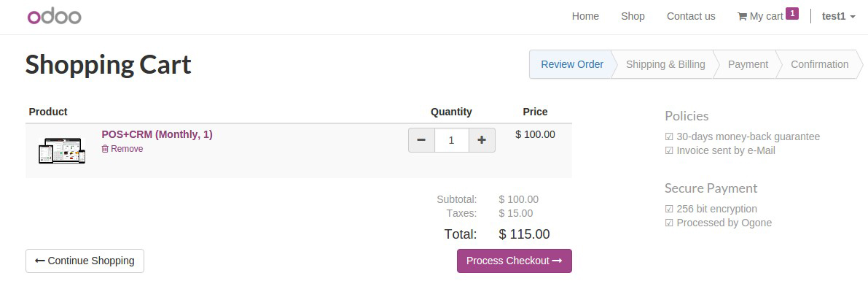
Task: Click the quantity input field
Action: [x=451, y=140]
